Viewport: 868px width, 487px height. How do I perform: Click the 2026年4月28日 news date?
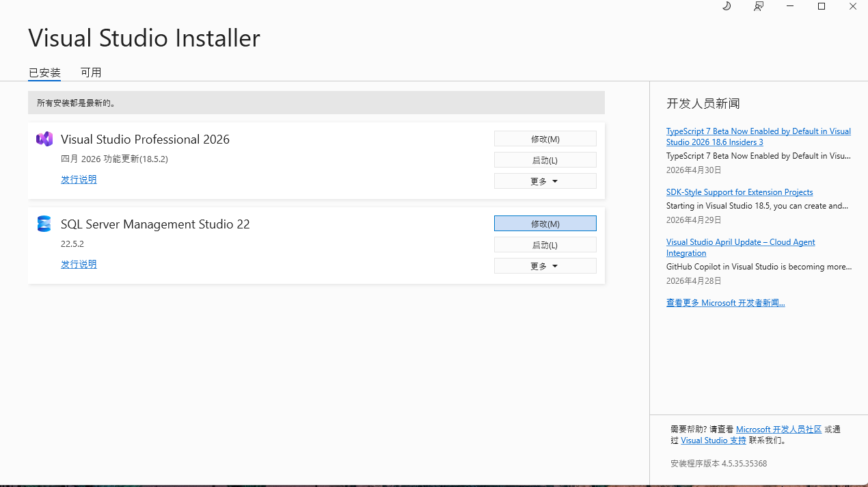click(694, 281)
